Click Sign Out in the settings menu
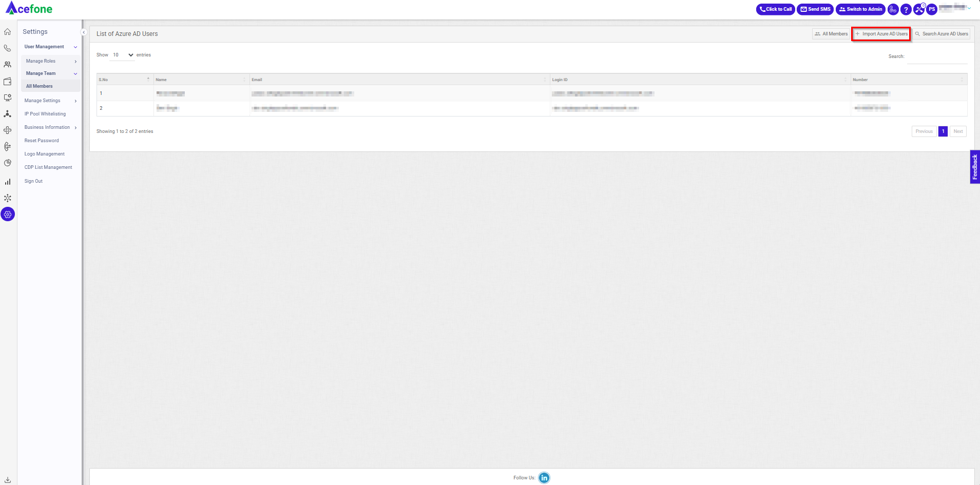980x485 pixels. pos(33,181)
